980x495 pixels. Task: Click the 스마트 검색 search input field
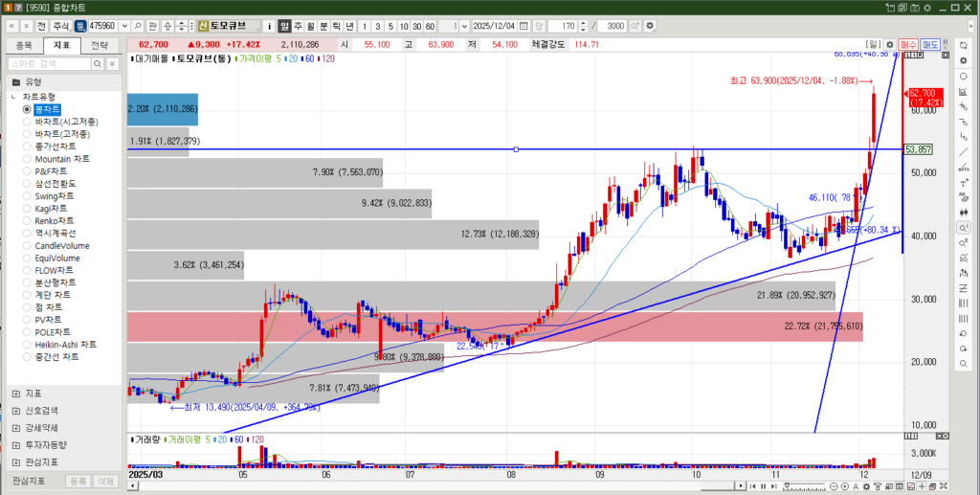point(53,63)
